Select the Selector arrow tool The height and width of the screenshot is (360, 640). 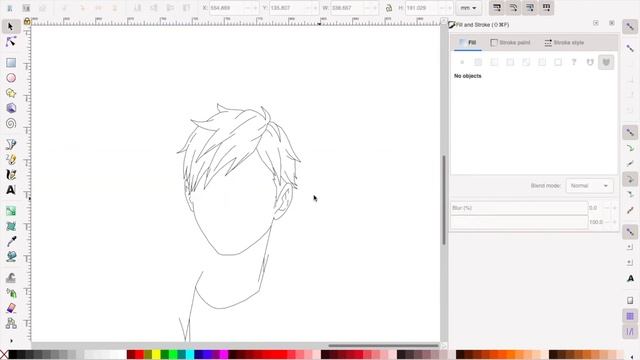coord(11,27)
